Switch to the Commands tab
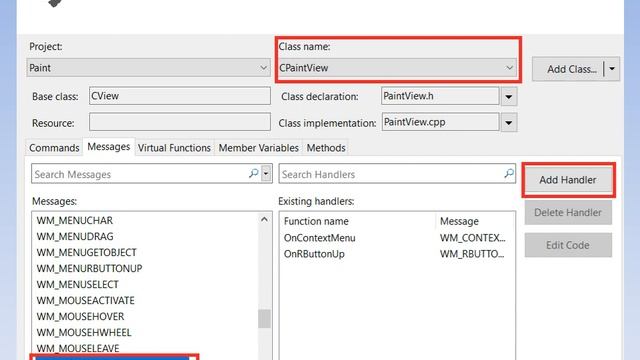 coord(54,148)
